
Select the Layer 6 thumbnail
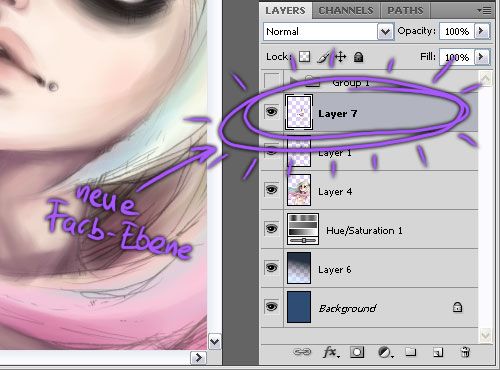click(299, 268)
